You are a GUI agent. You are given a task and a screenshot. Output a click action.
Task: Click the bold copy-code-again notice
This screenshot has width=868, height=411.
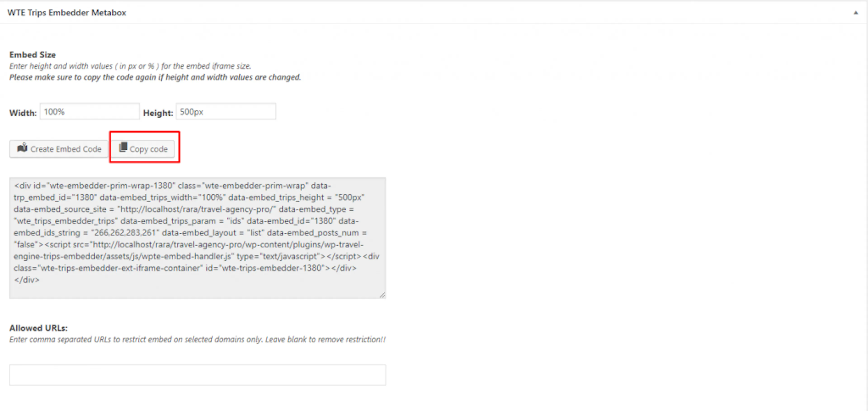point(155,77)
